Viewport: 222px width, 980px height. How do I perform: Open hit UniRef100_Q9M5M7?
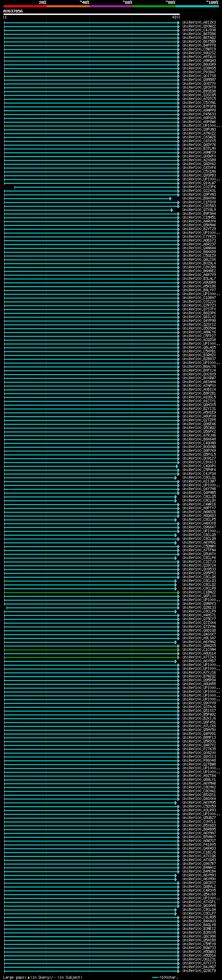click(199, 80)
